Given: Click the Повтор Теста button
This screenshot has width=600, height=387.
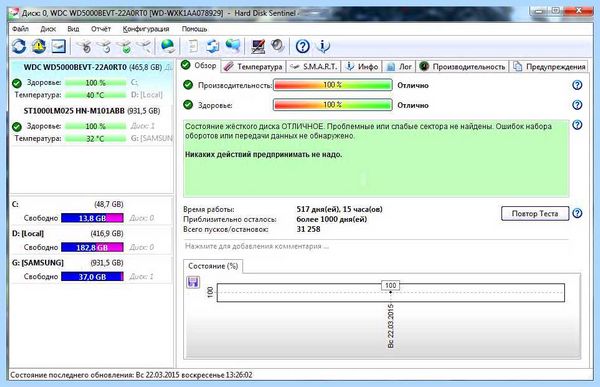Looking at the screenshot, I should pyautogui.click(x=535, y=214).
